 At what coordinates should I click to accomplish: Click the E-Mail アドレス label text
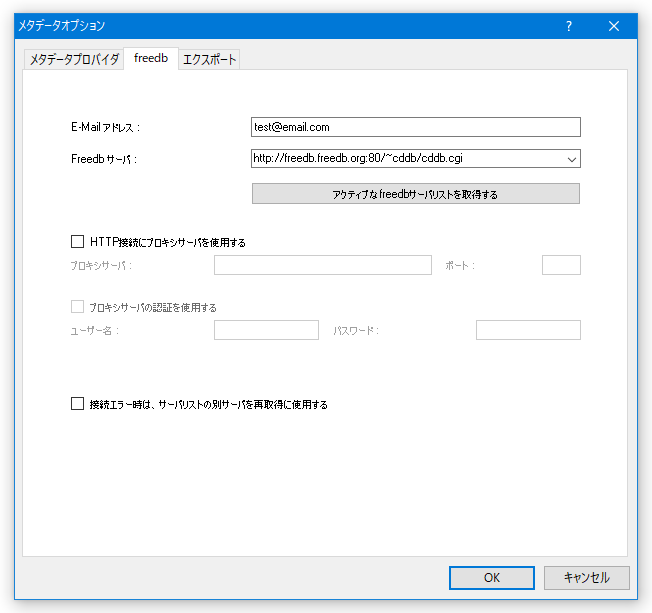tap(106, 127)
